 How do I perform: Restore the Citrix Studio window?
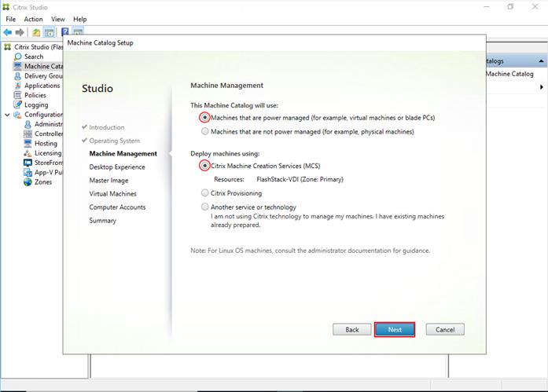(510, 6)
